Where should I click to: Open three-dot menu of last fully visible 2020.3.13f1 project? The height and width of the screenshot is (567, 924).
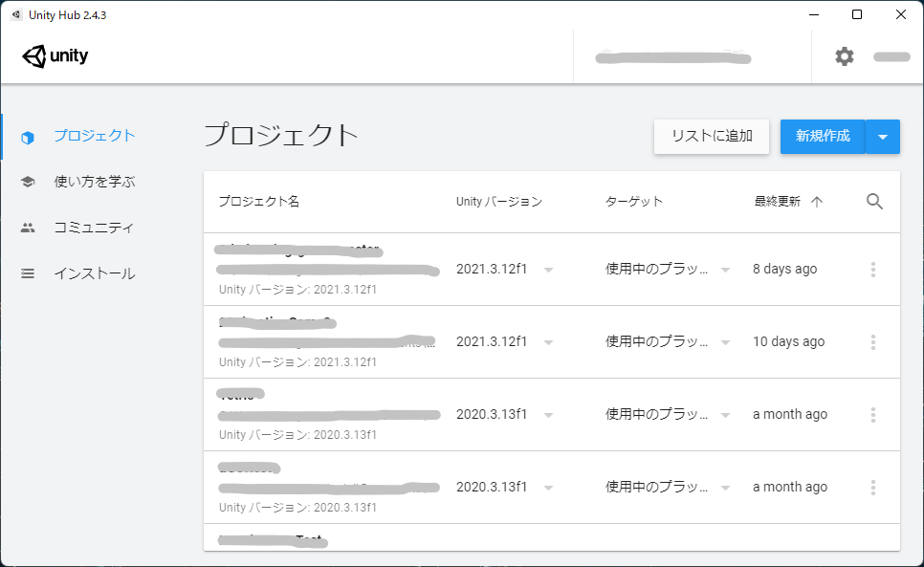pyautogui.click(x=872, y=487)
